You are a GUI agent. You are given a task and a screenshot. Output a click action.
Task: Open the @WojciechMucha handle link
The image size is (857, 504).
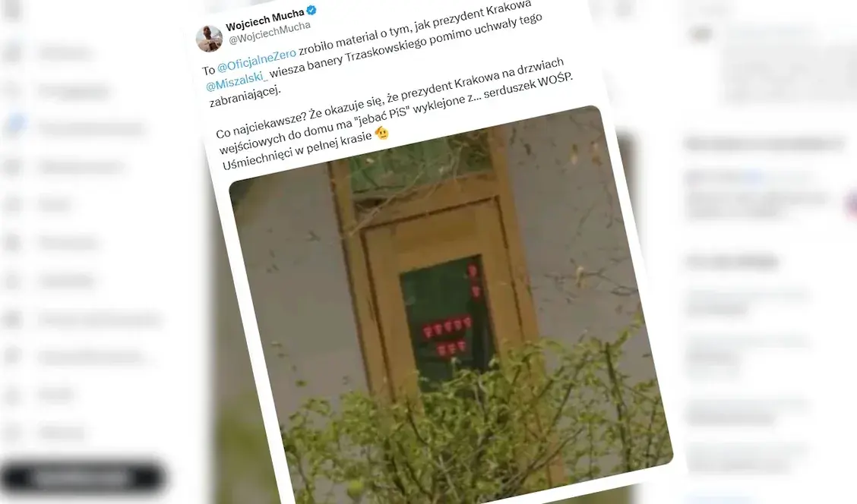[270, 33]
